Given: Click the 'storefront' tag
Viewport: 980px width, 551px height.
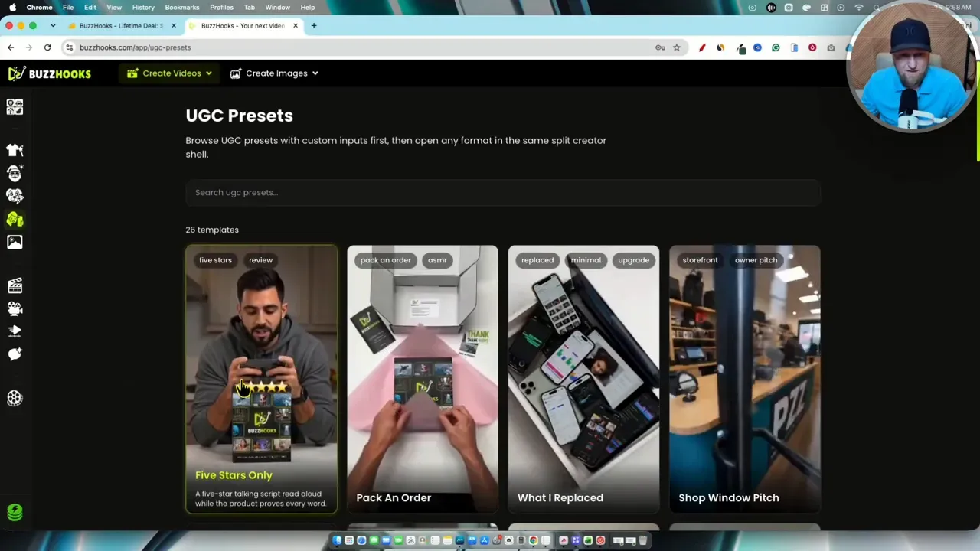Looking at the screenshot, I should coord(700,260).
